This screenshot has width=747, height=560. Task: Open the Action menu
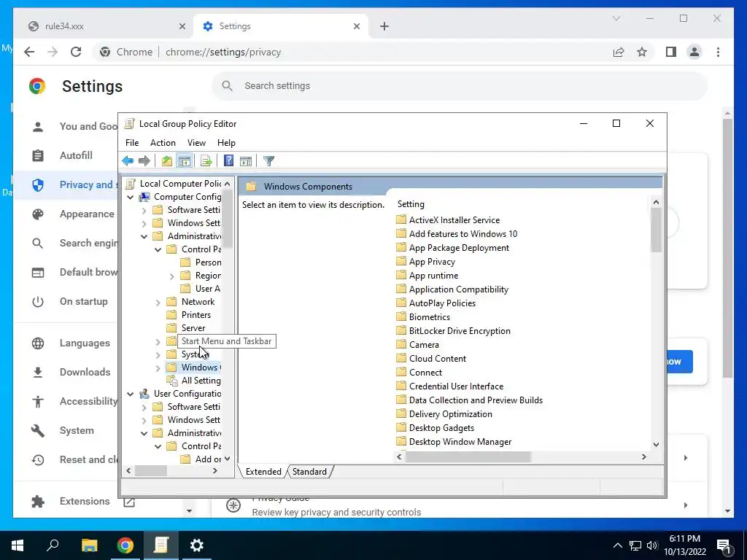[x=163, y=143]
